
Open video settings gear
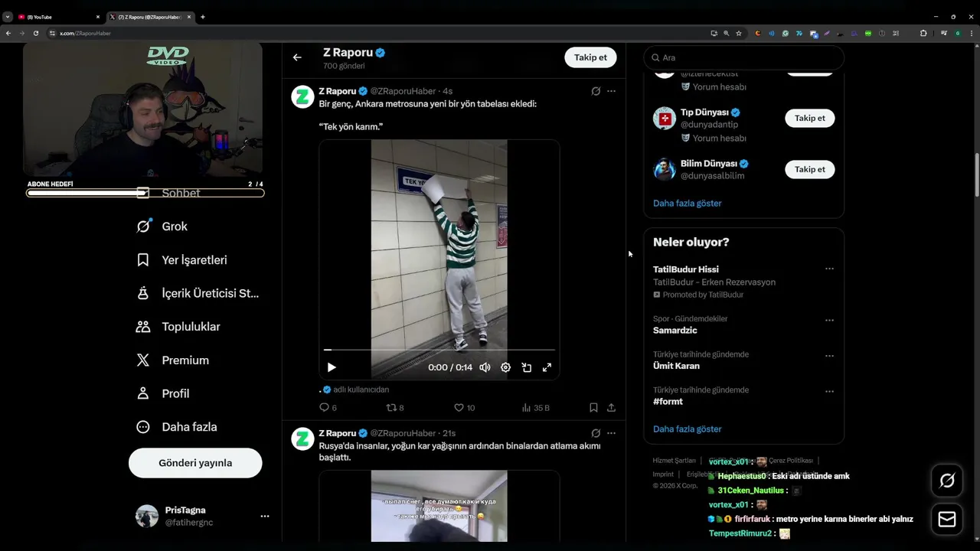[x=505, y=367]
